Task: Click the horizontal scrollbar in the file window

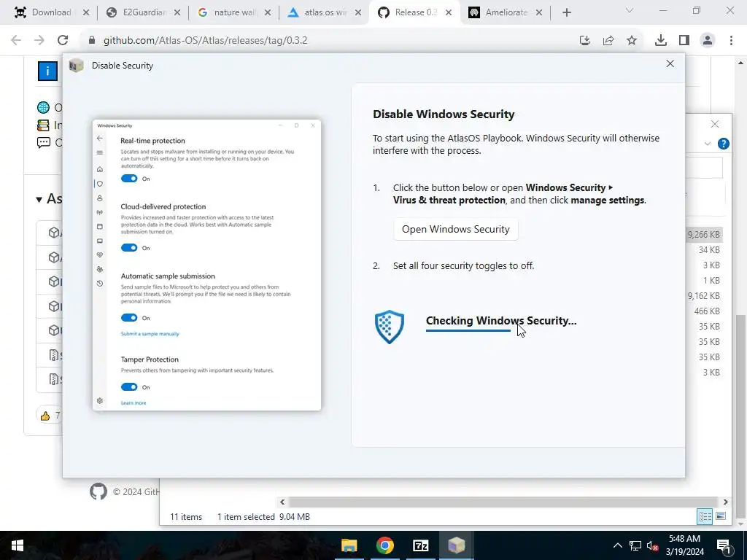Action: (x=503, y=502)
